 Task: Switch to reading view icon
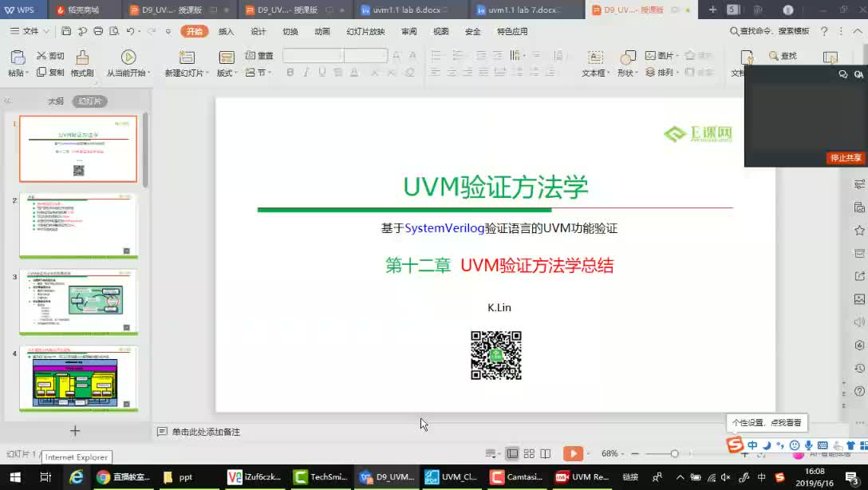point(545,454)
